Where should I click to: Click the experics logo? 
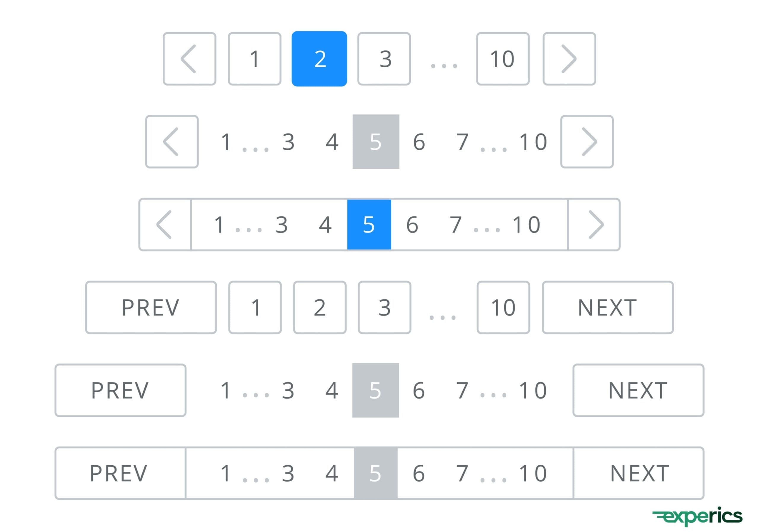click(x=697, y=516)
